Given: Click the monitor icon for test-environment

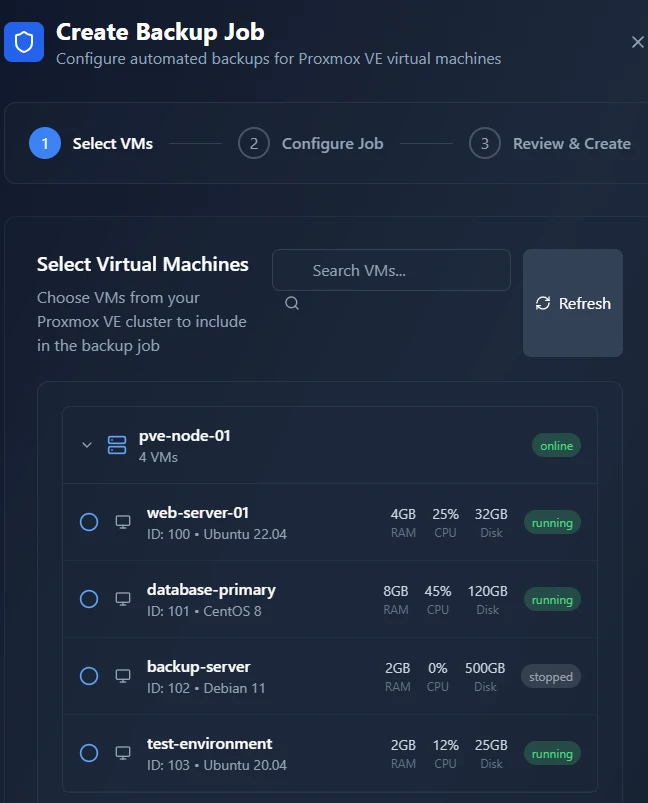Looking at the screenshot, I should [123, 753].
